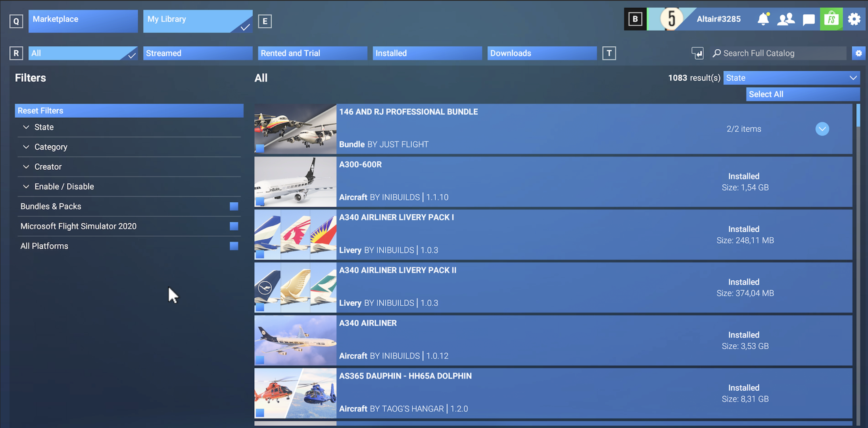Select the 146 AND RJ PROFESSIONAL BUNDLE title

coord(408,112)
